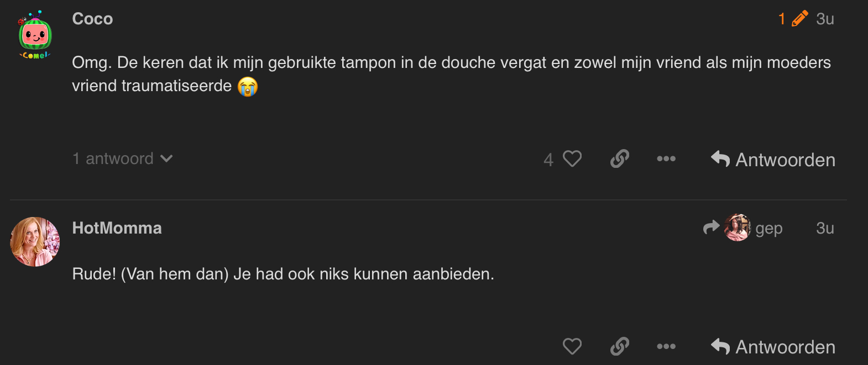
Task: Click the in-reply-to arrow icon beside gep
Action: [711, 228]
